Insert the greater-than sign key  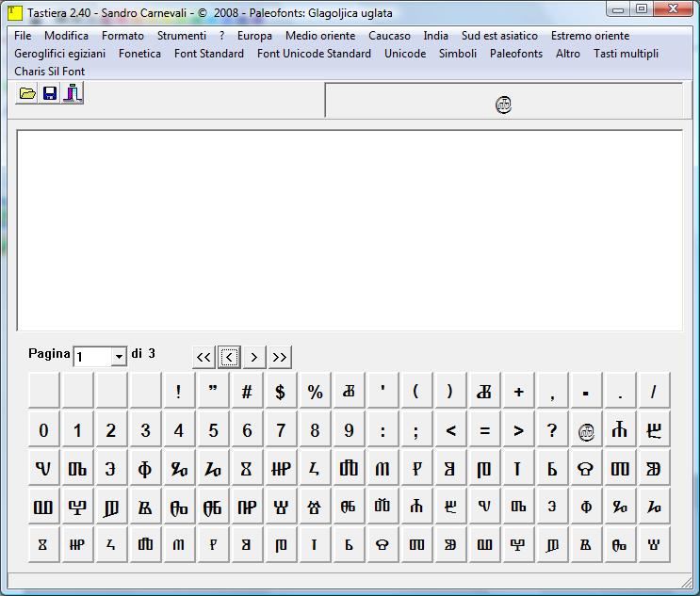click(518, 429)
